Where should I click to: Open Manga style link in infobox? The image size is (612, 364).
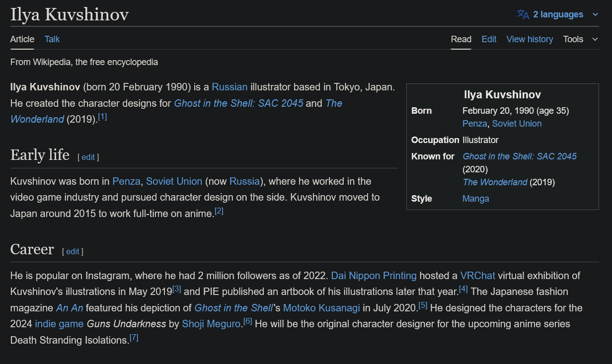(475, 199)
